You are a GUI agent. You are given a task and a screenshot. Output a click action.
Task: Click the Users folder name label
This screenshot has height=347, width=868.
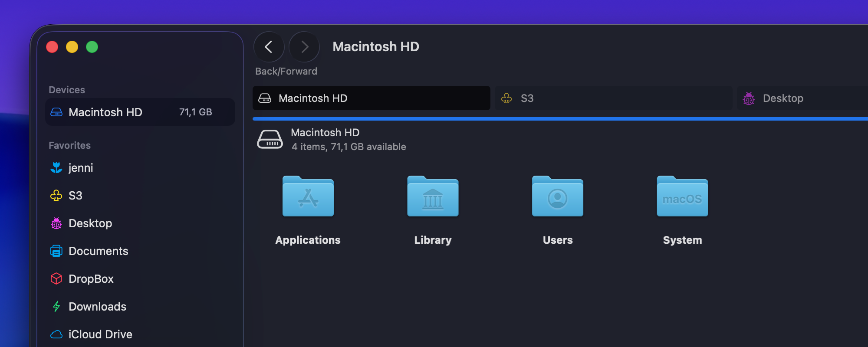(x=558, y=240)
